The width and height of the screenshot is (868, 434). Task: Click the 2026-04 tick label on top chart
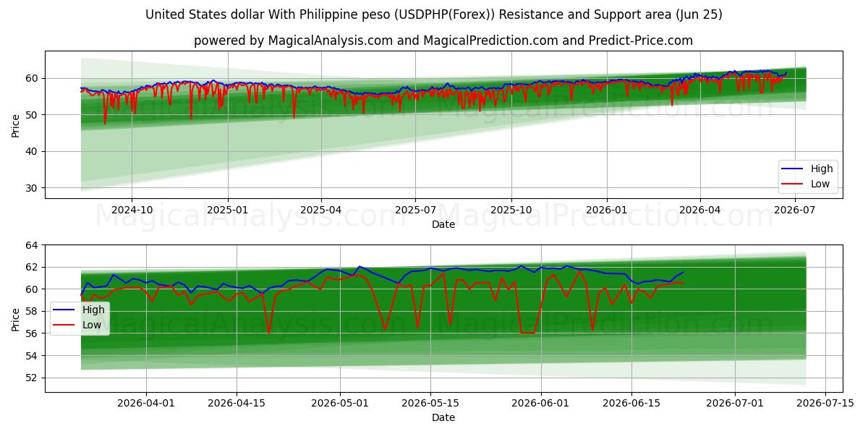coord(700,210)
